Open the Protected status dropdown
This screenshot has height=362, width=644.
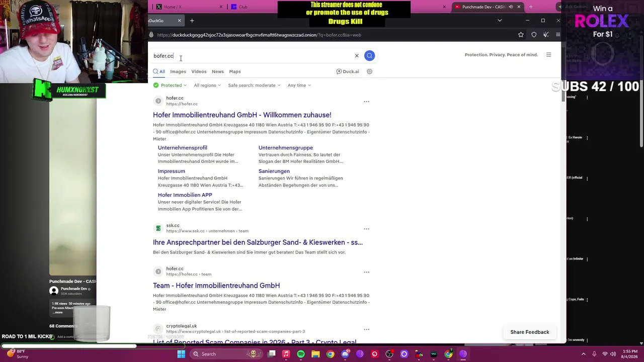[170, 85]
